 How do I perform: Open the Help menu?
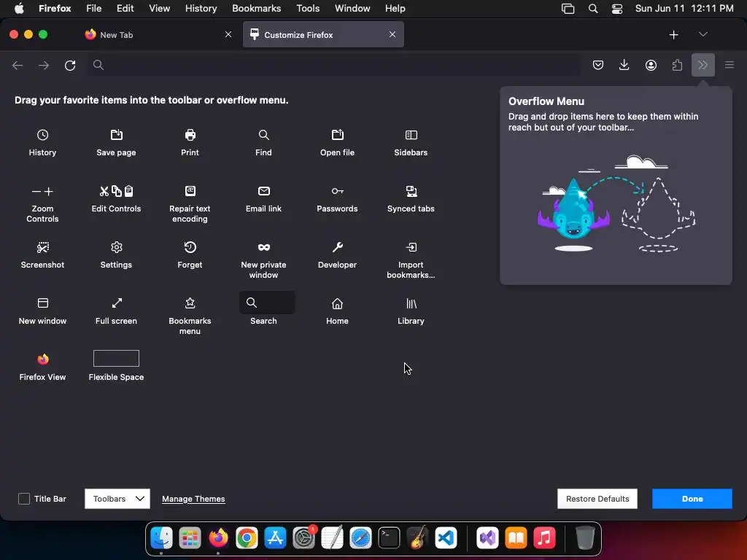[x=395, y=8]
